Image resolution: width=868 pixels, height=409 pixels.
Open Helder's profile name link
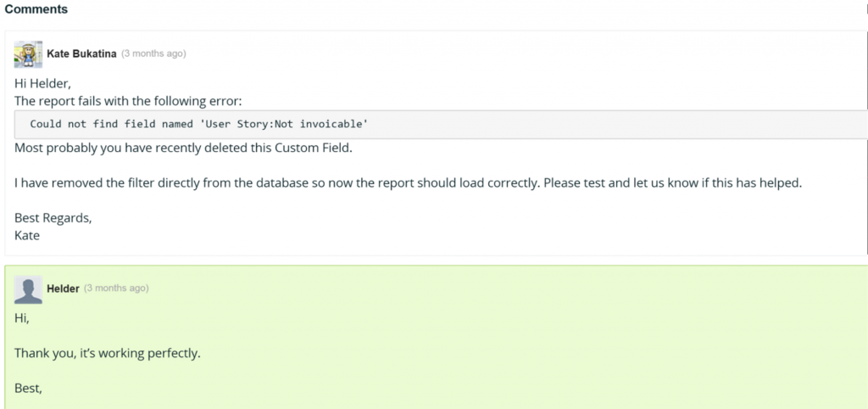point(63,289)
